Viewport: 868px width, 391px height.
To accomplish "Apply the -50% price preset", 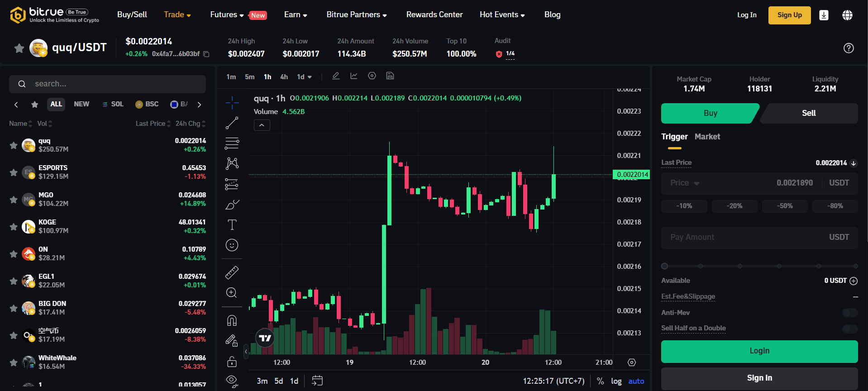I will click(785, 206).
